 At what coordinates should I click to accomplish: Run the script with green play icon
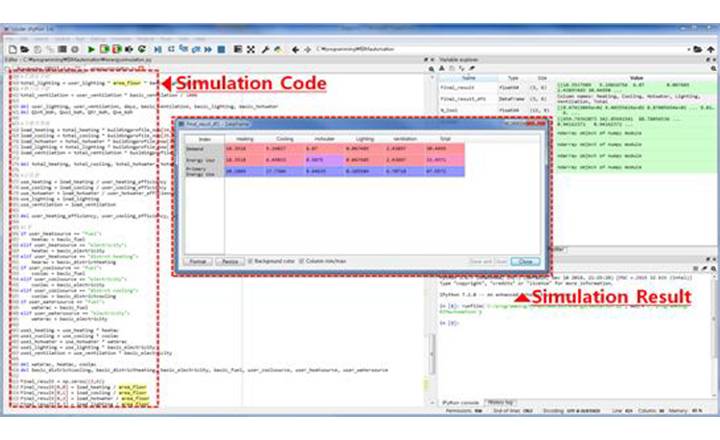click(x=92, y=48)
